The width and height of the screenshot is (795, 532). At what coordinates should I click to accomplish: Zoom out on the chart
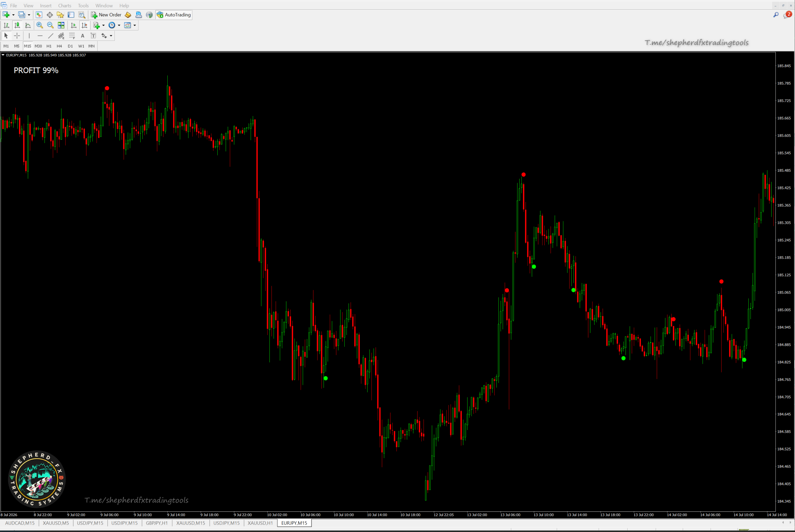50,25
